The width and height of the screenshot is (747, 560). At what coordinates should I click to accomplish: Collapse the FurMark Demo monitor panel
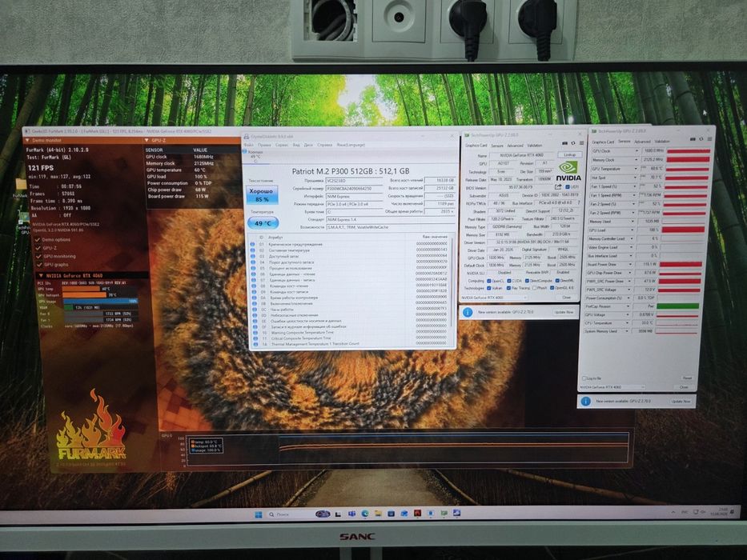pyautogui.click(x=27, y=141)
